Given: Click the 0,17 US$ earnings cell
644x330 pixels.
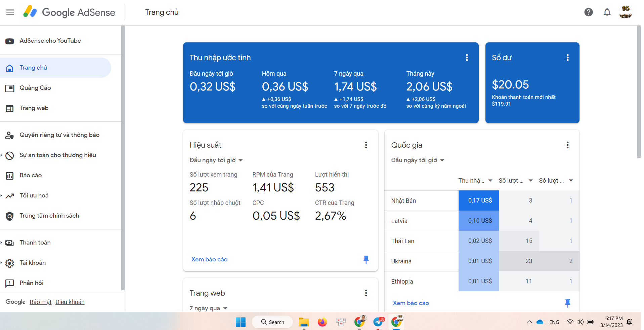Looking at the screenshot, I should [x=479, y=200].
